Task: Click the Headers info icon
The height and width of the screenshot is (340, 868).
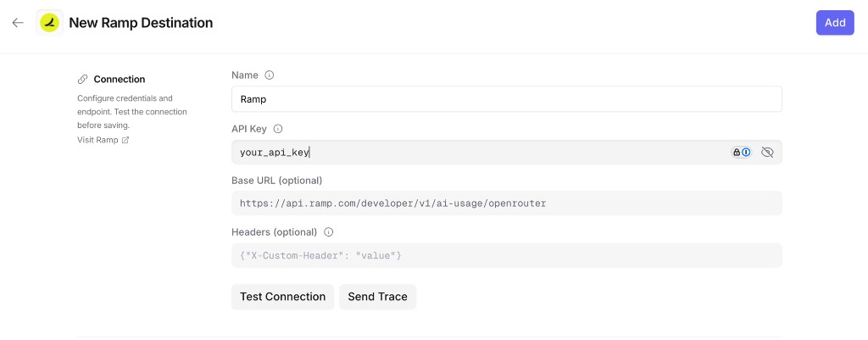Action: tap(329, 232)
